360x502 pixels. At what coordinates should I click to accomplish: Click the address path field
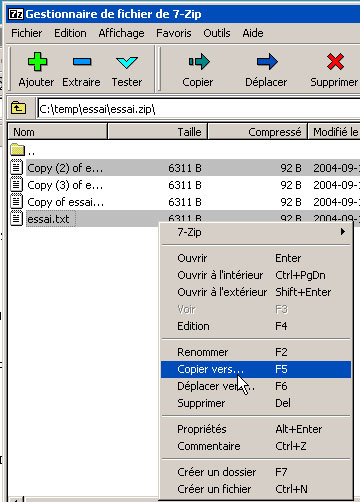pos(199,109)
